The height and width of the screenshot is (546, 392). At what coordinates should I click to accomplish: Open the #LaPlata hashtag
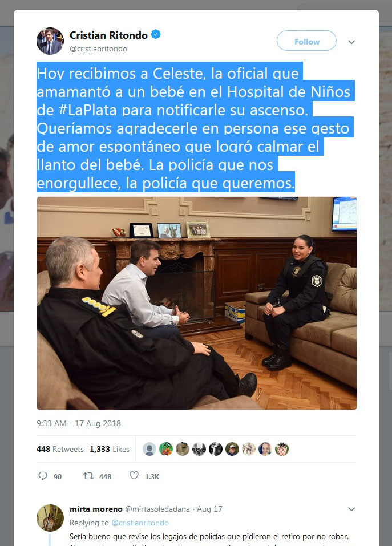click(x=88, y=110)
